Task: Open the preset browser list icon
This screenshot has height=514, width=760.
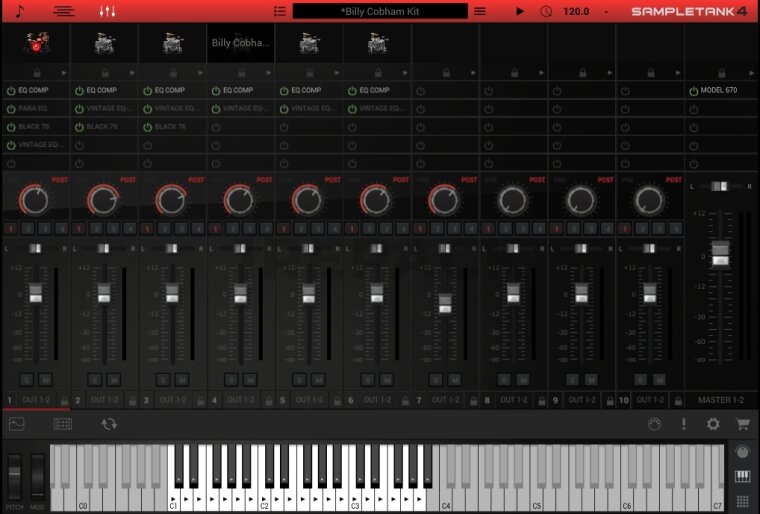Action: pos(279,11)
